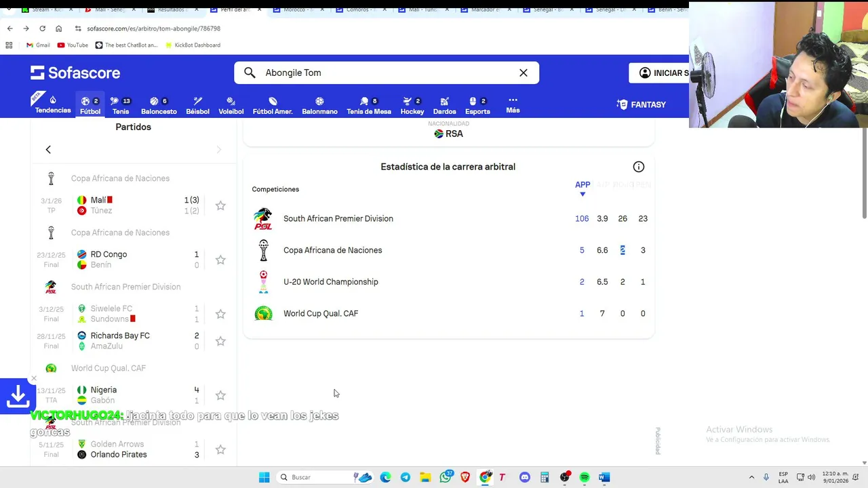Open the Tenis sport tab
868x488 pixels.
[x=121, y=105]
